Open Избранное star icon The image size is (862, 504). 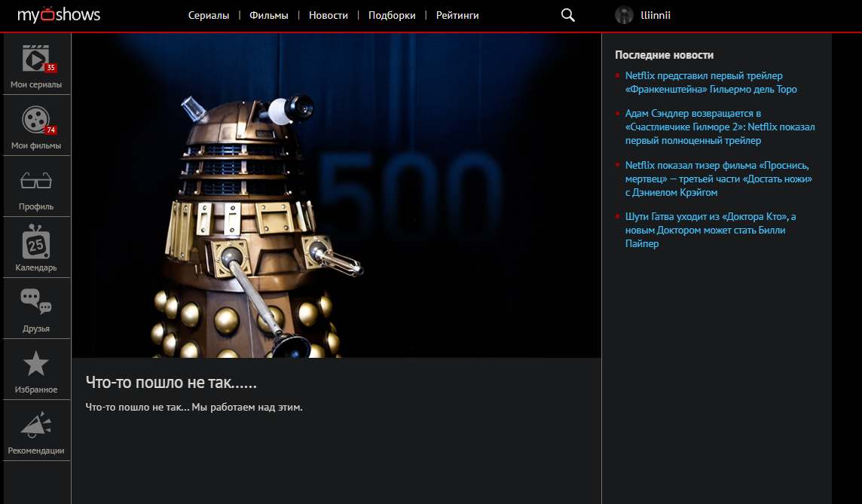click(x=36, y=363)
